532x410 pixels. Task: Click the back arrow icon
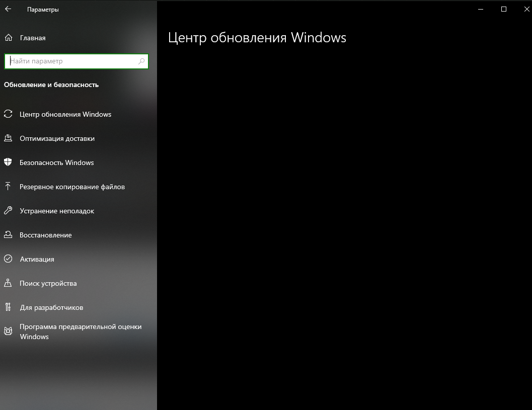pyautogui.click(x=8, y=9)
